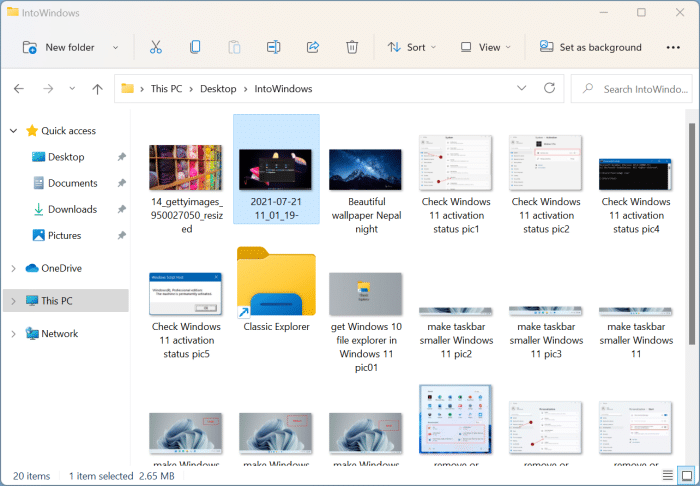Expand the This PC tree node
The height and width of the screenshot is (486, 700).
click(x=13, y=301)
